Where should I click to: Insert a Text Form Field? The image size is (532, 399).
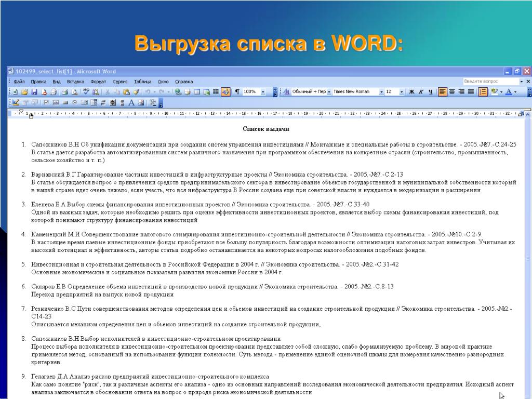tap(56, 102)
